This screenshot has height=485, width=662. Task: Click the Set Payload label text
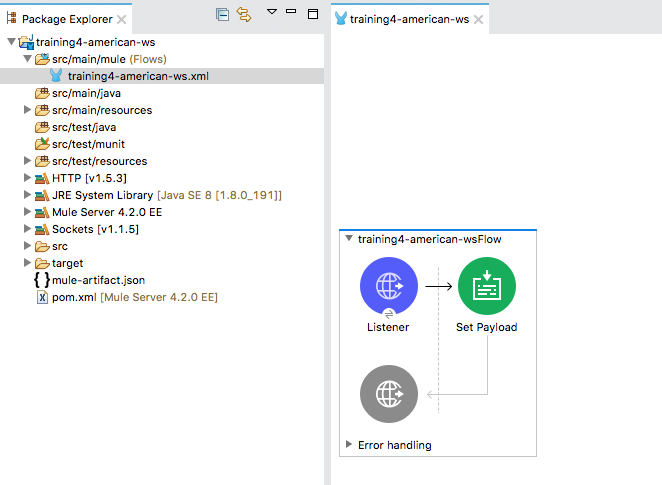pyautogui.click(x=486, y=327)
